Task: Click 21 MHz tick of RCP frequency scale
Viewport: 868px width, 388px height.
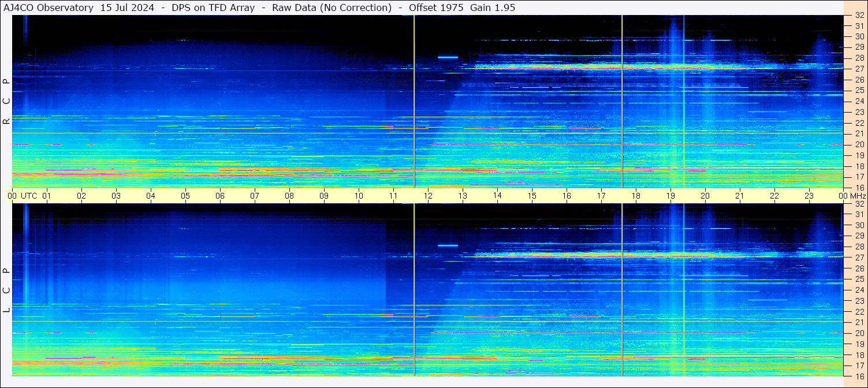Action: pyautogui.click(x=859, y=133)
